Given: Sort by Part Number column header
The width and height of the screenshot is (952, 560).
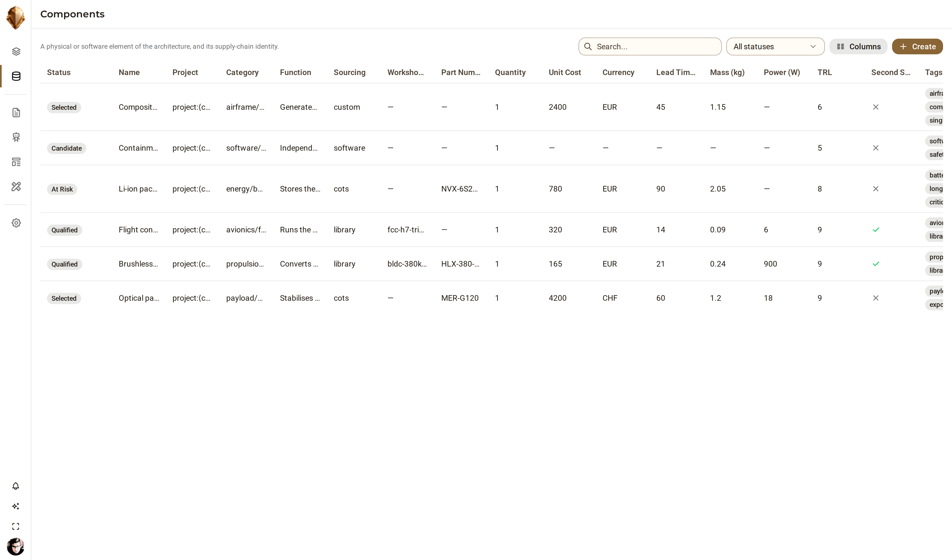Looking at the screenshot, I should 461,72.
